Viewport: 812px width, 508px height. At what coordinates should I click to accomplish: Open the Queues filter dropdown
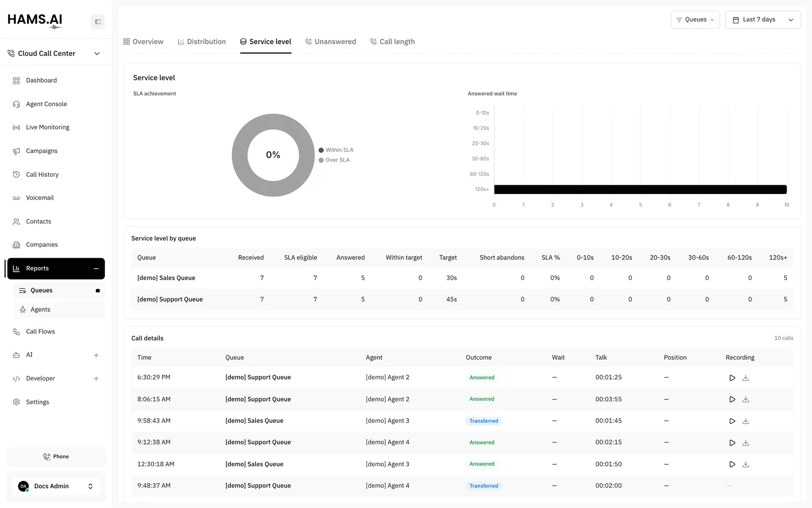pyautogui.click(x=695, y=20)
